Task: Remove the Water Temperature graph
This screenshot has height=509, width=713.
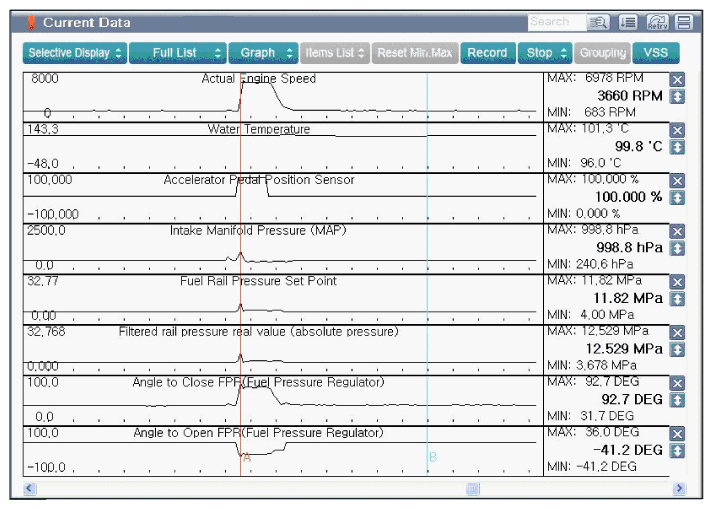Action: (677, 131)
